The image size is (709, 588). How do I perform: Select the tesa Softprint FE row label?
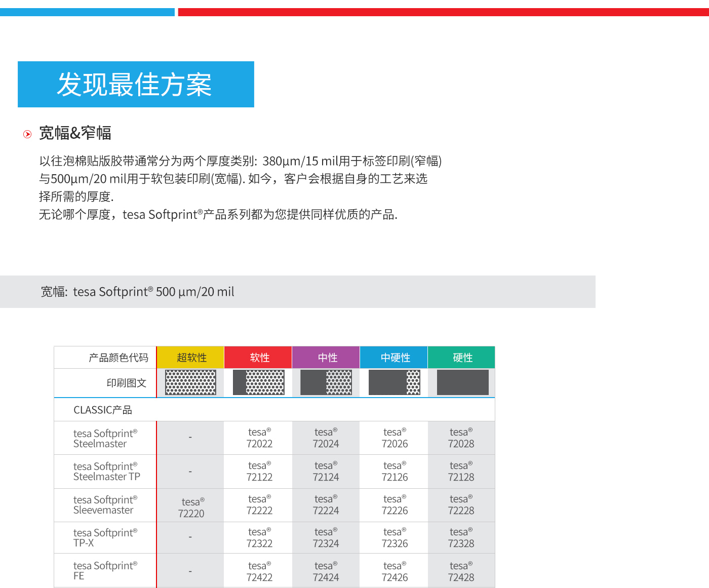click(x=105, y=571)
